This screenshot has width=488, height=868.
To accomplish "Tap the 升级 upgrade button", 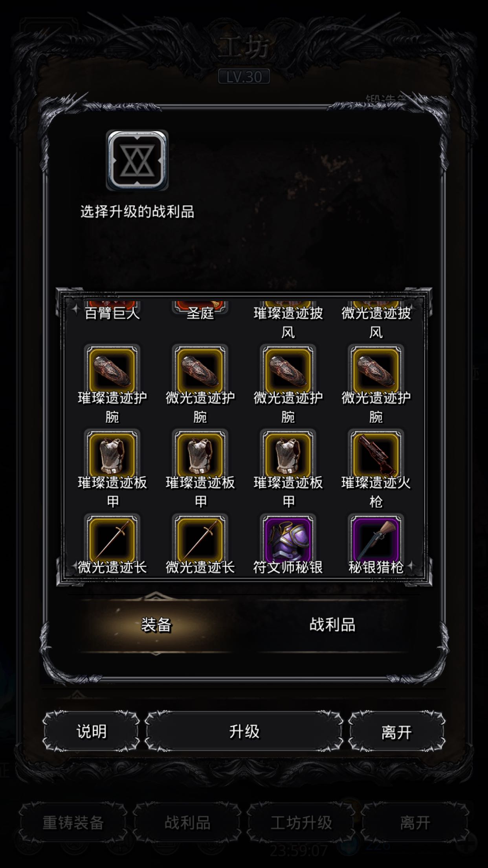I will point(244,732).
